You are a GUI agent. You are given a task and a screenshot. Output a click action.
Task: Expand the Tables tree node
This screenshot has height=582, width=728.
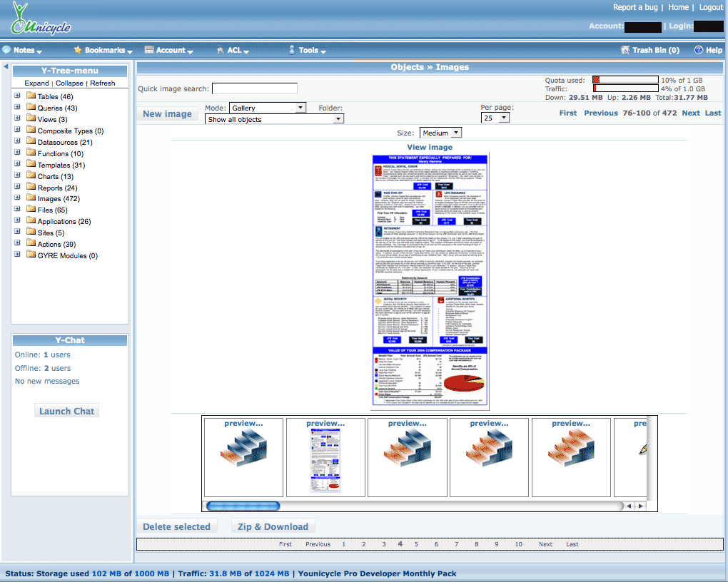[x=18, y=96]
